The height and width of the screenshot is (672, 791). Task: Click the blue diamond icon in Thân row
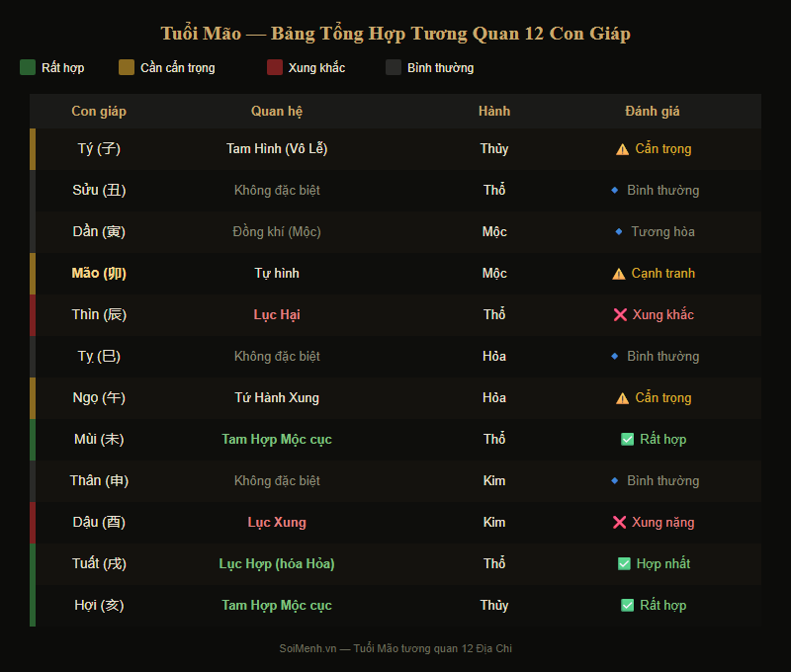615,481
